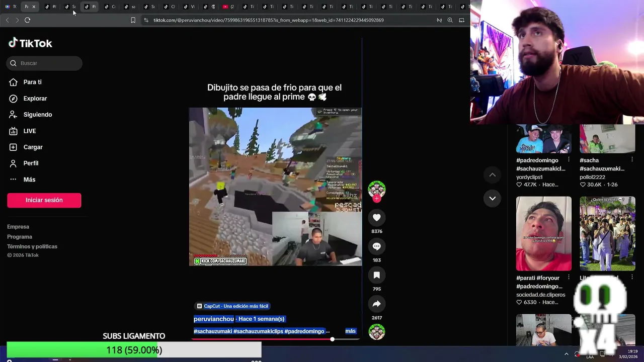Click the TikTok logo
644x362 pixels.
[x=30, y=43]
